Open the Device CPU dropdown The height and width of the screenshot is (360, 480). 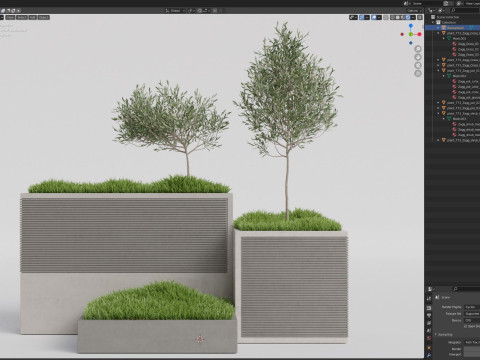pyautogui.click(x=472, y=320)
